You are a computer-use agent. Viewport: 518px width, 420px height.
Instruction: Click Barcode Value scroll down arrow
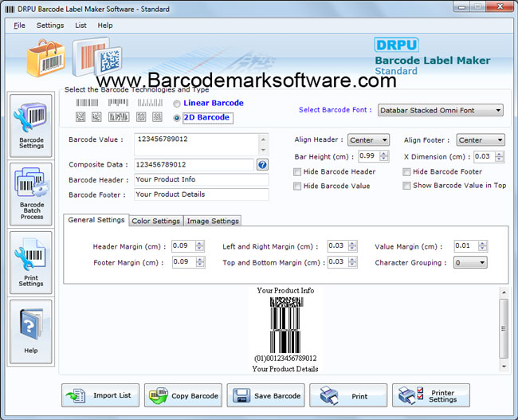tap(263, 150)
